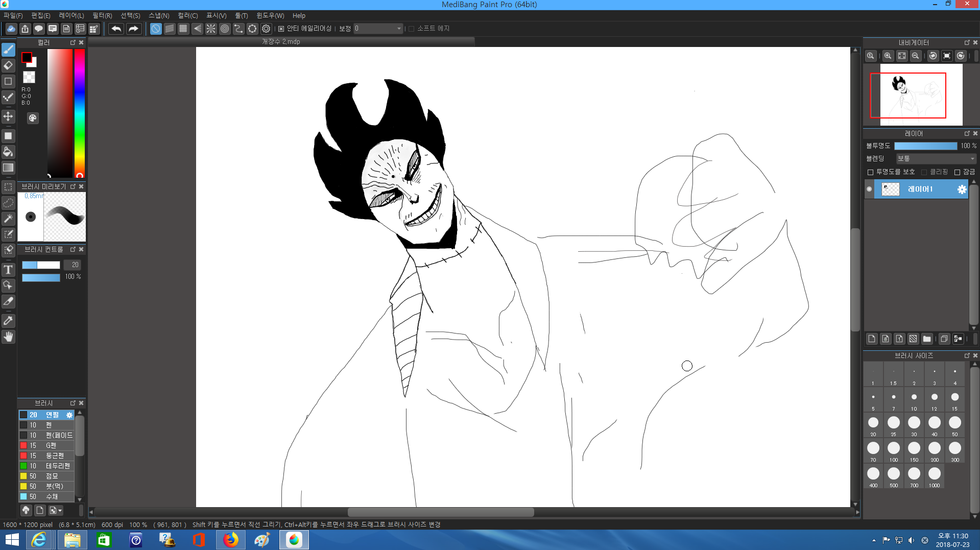This screenshot has width=980, height=550.
Task: Click the Undo arrow in toolbar
Action: click(116, 29)
